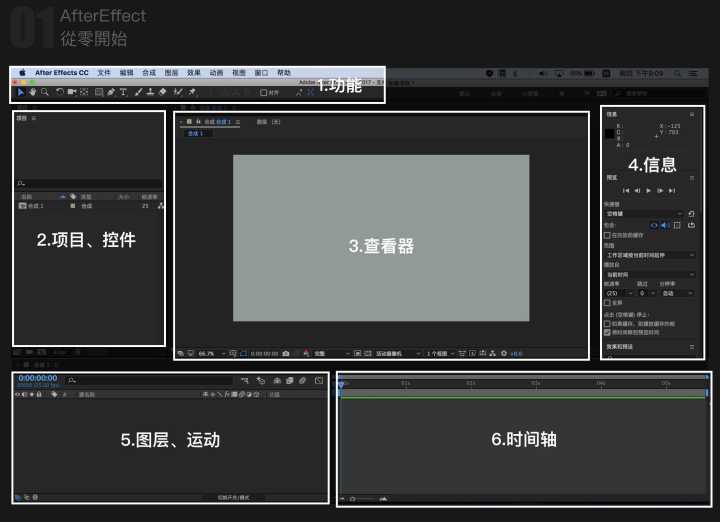Screen dimensions: 720x522
Task: Jump to first frame in preview panel
Action: (626, 191)
